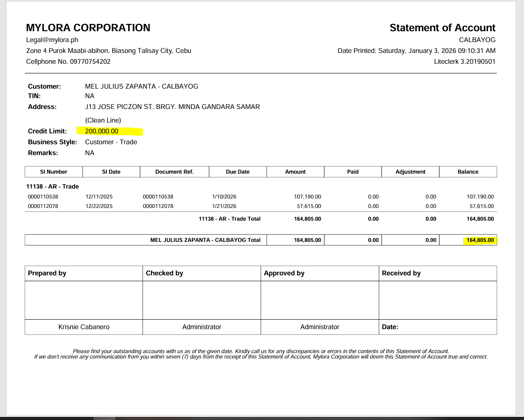Click the Krisnie Cabanero preparer name
The image size is (524, 420).
coord(84,327)
